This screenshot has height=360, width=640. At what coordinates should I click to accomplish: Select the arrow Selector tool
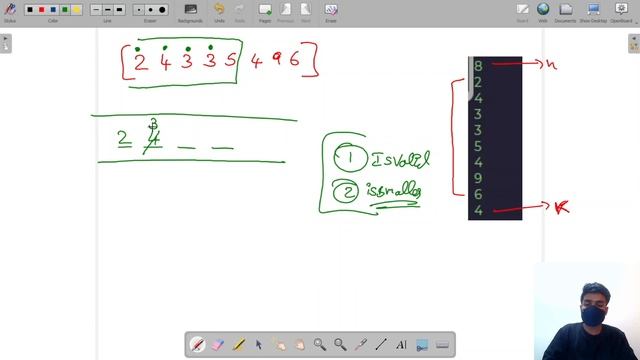tap(259, 344)
